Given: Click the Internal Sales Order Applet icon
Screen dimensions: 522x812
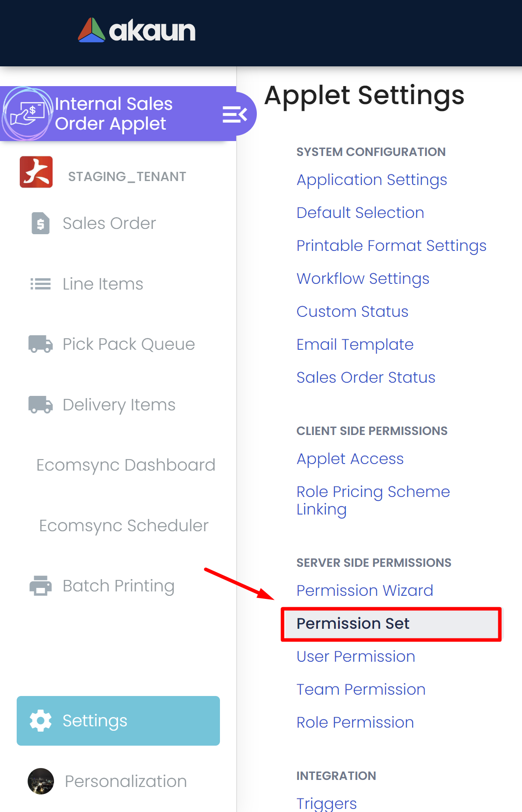Looking at the screenshot, I should (27, 113).
